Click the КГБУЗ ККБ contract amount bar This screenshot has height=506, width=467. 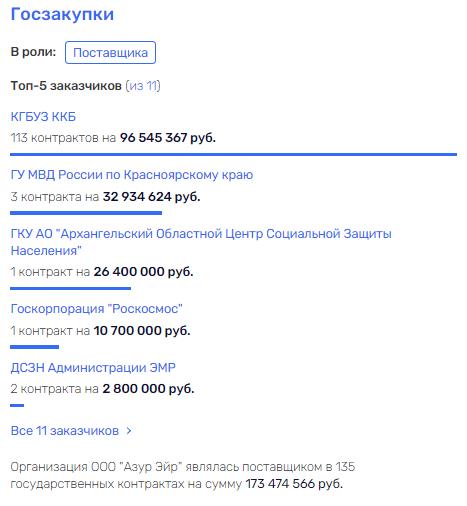(x=233, y=154)
